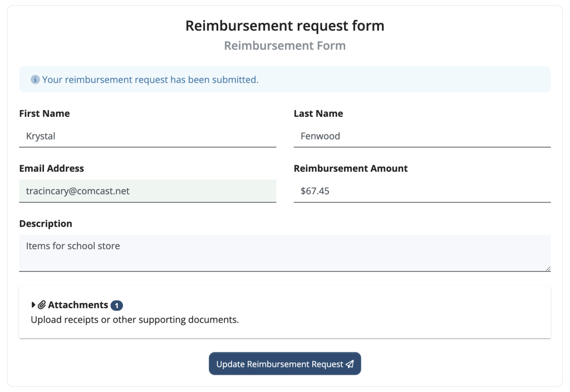Select the Last Name field showing Fenwood
The image size is (570, 392).
(x=422, y=136)
